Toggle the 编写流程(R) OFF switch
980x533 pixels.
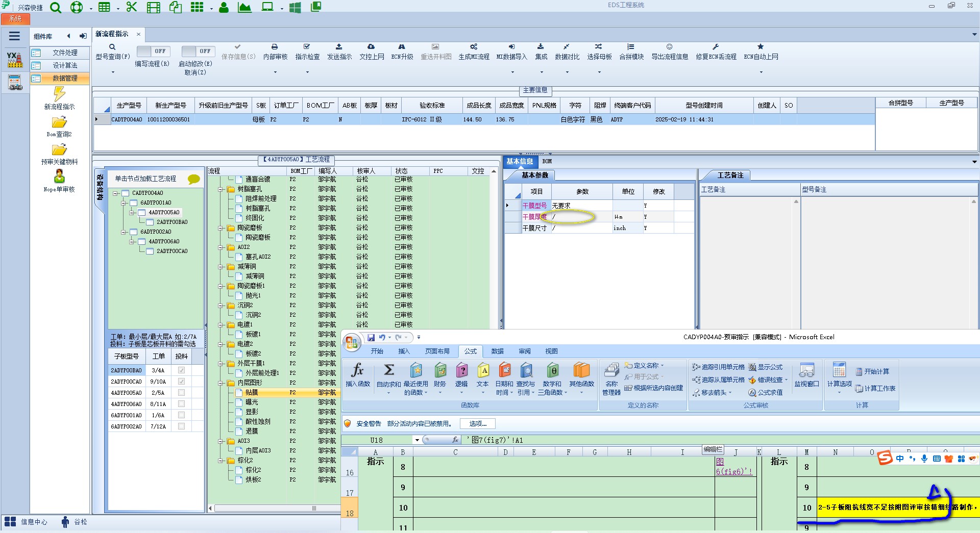point(154,51)
